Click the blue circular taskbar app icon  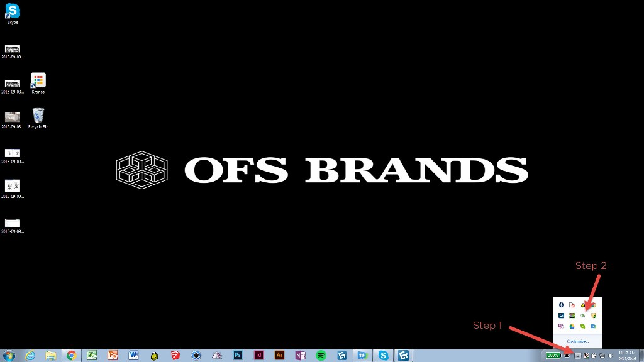pyautogui.click(x=196, y=356)
